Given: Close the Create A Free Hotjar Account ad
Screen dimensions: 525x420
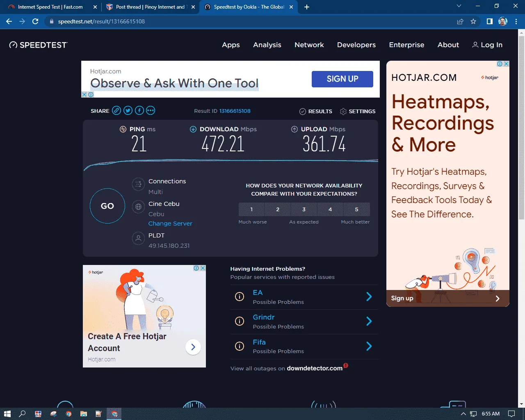Looking at the screenshot, I should 203,268.
